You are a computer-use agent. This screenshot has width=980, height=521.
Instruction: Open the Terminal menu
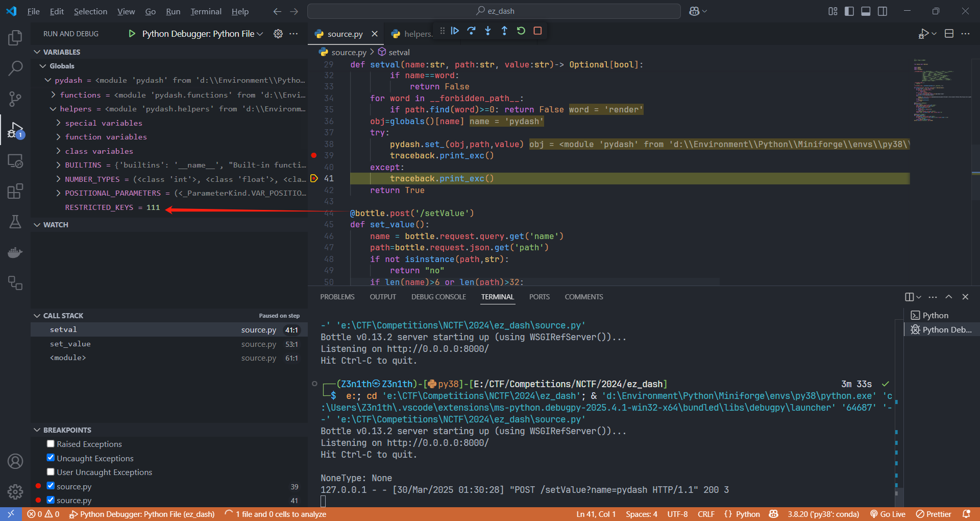tap(206, 11)
